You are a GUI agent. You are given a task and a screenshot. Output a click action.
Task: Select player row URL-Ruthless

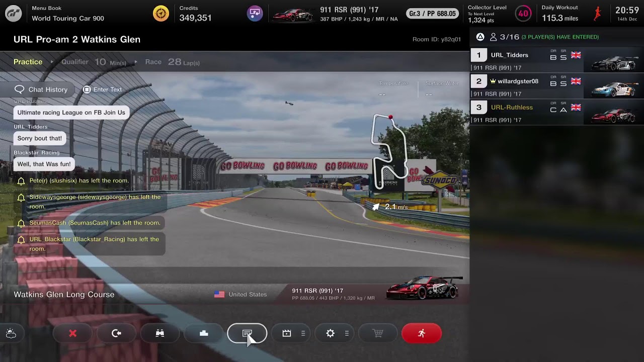click(557, 112)
